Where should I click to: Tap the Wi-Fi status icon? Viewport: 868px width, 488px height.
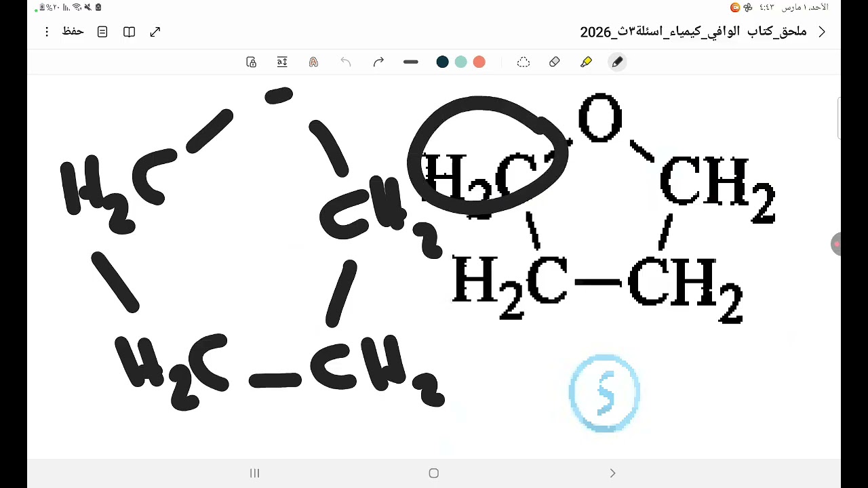pyautogui.click(x=77, y=7)
